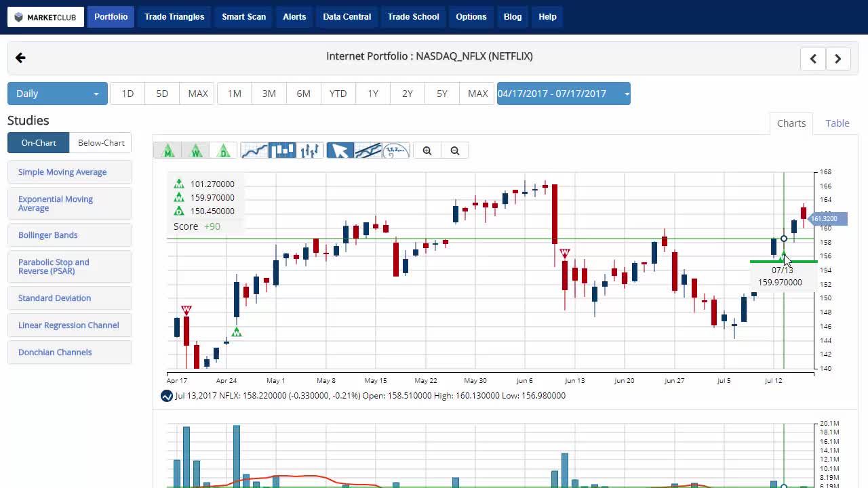Add Donchian Channels study
Image resolution: width=868 pixels, height=488 pixels.
[x=70, y=352]
